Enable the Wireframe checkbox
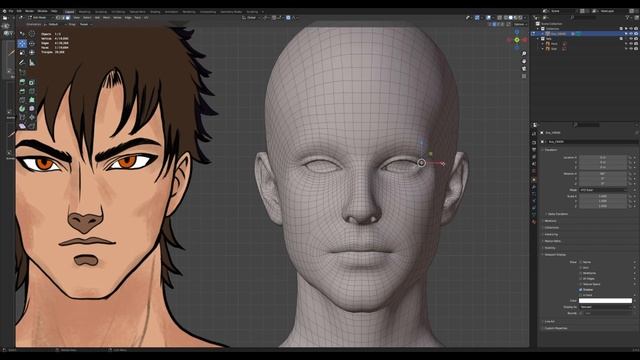 (580, 273)
